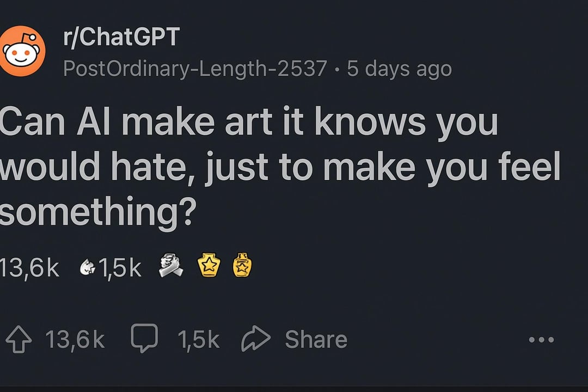This screenshot has width=588, height=392.
Task: Open comments via the speech bubble icon
Action: [x=144, y=338]
